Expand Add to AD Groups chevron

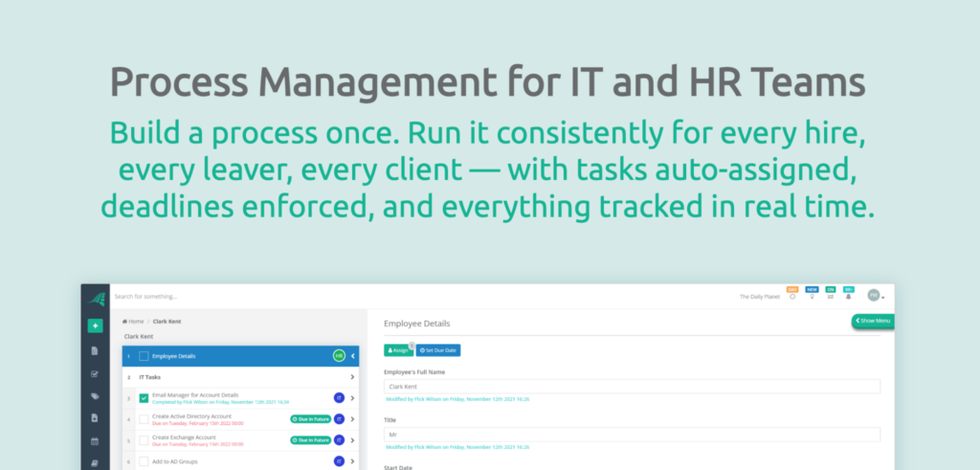[352, 461]
